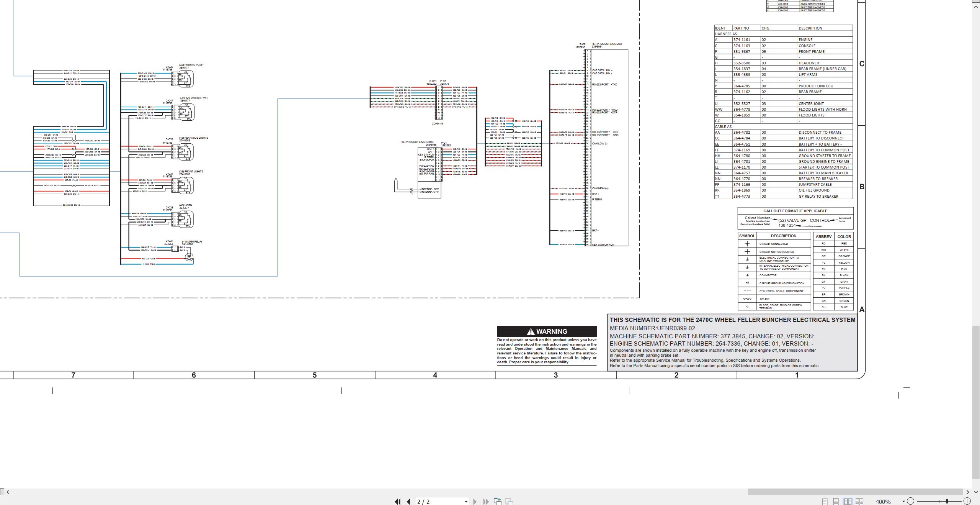980x505 pixels.
Task: Click the zoom slider handle
Action: 947,501
